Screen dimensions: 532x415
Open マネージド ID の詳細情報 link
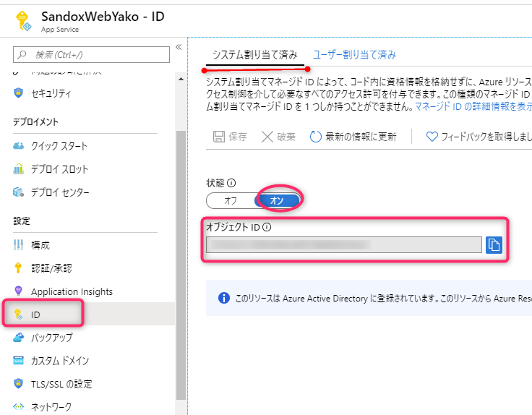click(473, 106)
